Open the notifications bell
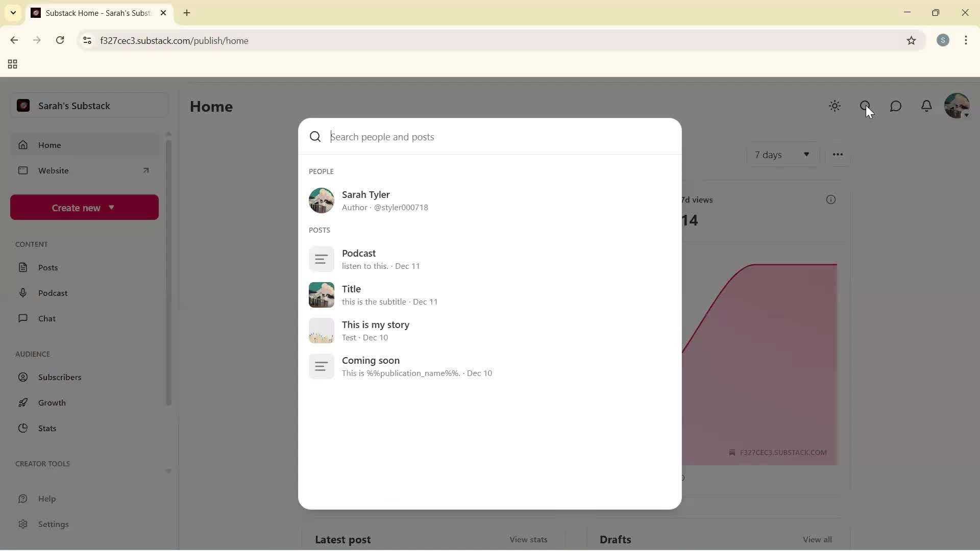Image resolution: width=980 pixels, height=551 pixels. [926, 106]
